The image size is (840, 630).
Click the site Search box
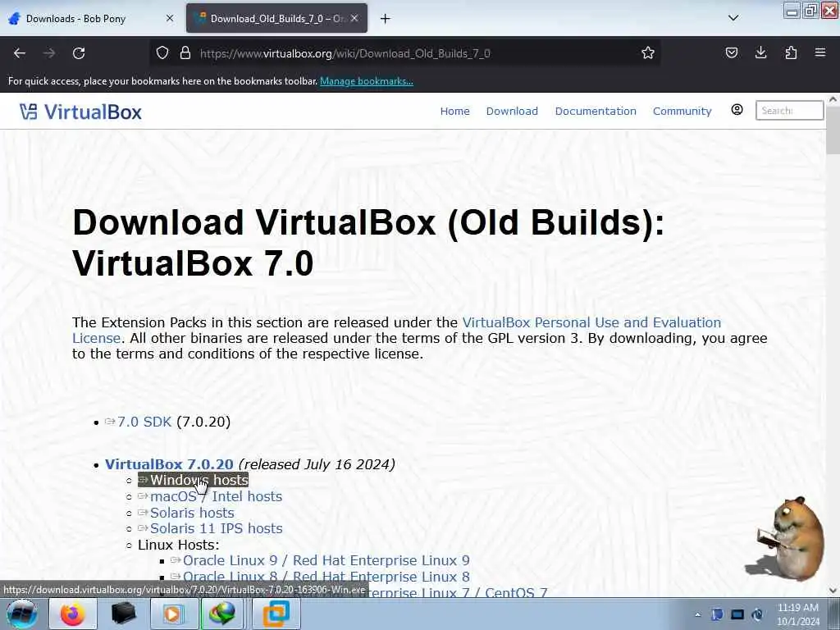tap(789, 111)
